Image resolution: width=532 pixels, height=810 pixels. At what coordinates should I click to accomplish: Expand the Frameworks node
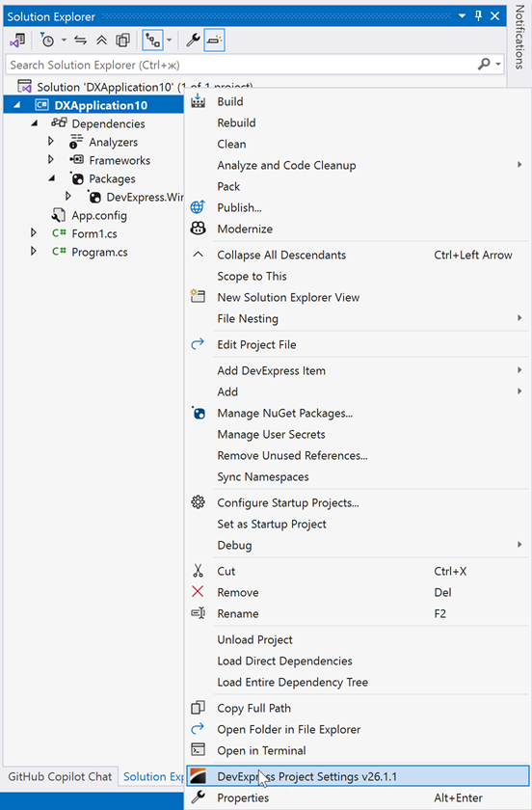pos(51,160)
